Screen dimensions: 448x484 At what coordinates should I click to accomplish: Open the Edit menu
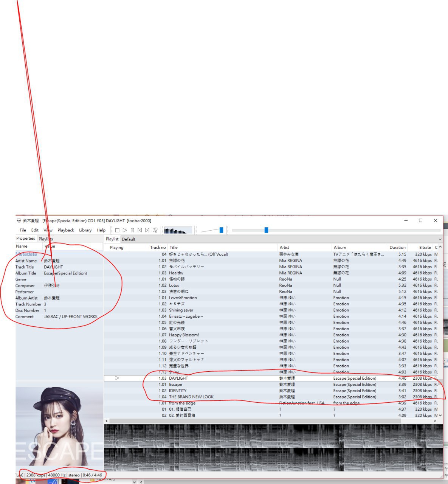(35, 230)
